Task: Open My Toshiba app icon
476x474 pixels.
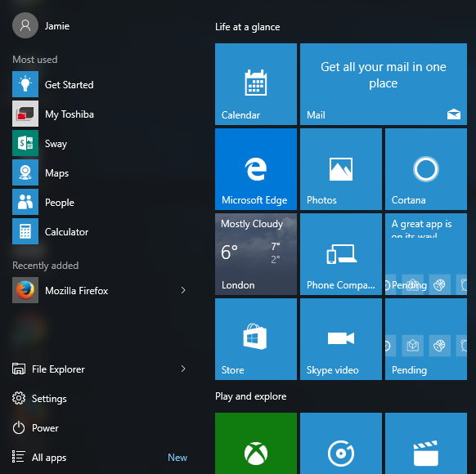Action: point(25,114)
